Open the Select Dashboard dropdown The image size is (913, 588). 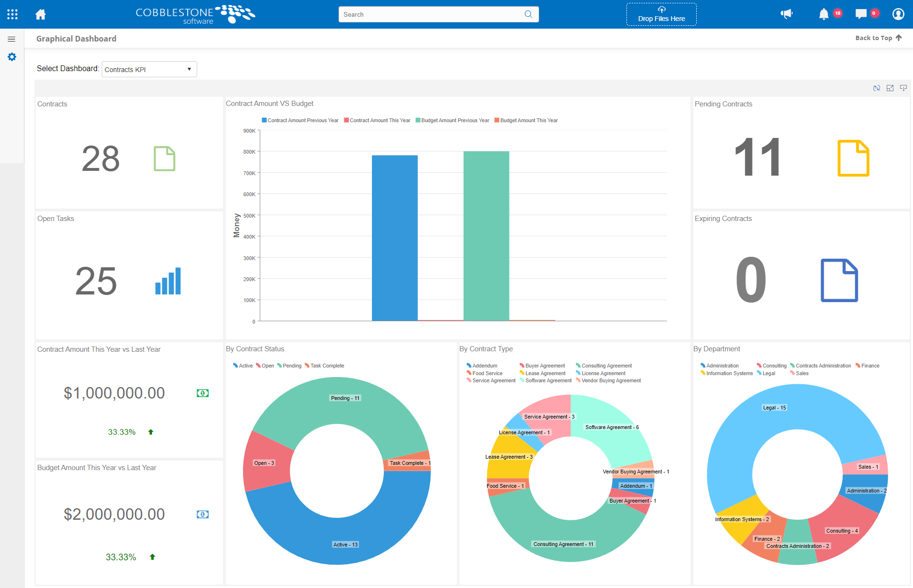pos(149,69)
